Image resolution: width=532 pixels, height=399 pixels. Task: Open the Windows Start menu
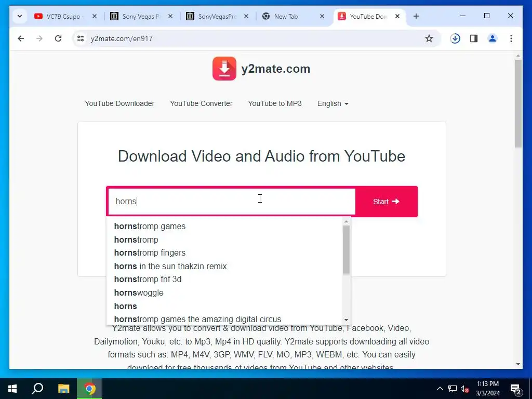click(12, 389)
